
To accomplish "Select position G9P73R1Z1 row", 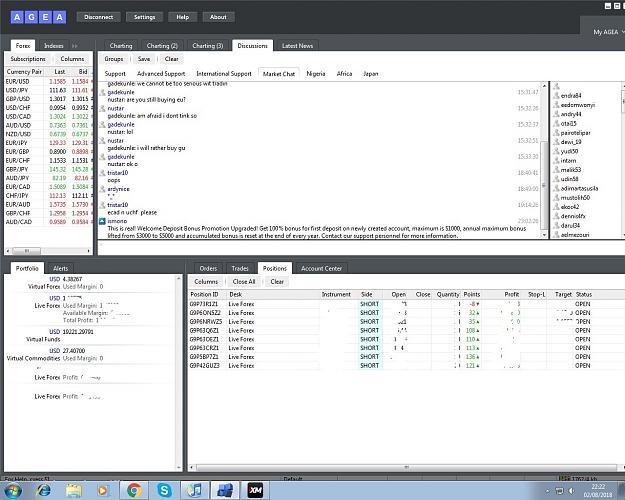I will click(406, 304).
